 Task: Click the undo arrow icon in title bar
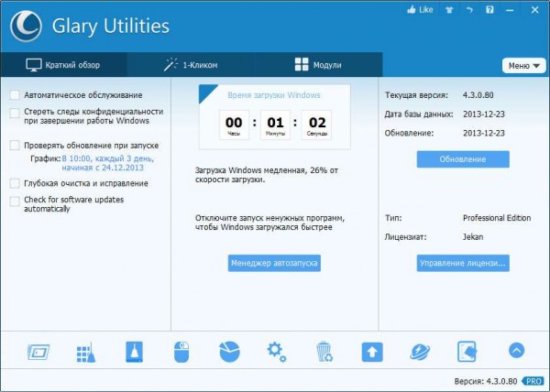click(469, 10)
